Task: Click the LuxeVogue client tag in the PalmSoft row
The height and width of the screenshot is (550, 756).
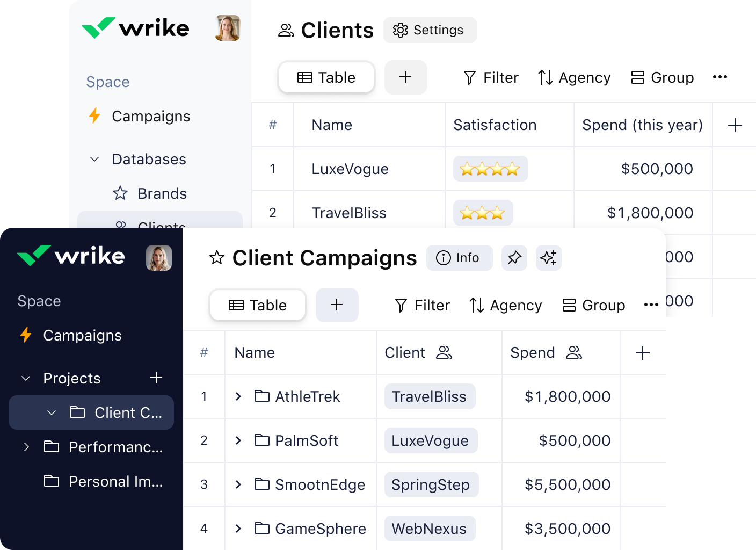Action: (x=431, y=440)
